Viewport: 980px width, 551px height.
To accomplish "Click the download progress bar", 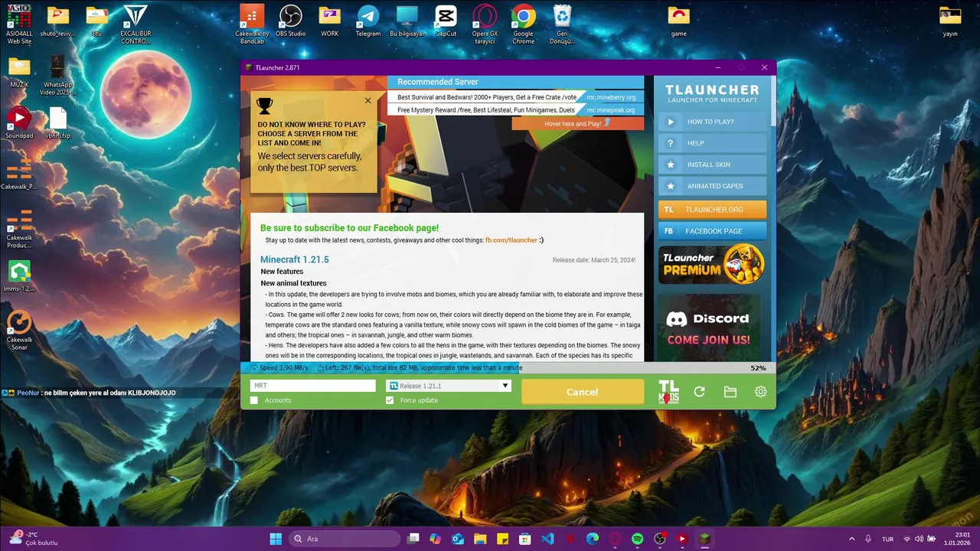I will 508,368.
